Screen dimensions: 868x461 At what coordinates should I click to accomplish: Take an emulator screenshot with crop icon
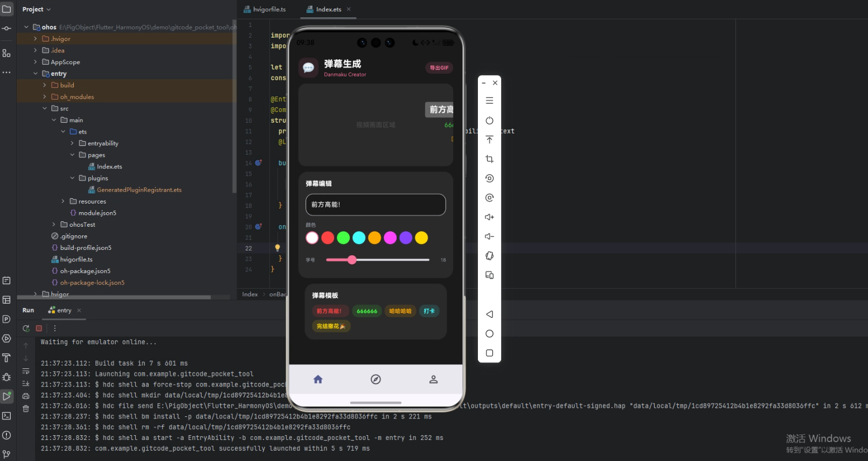coord(489,159)
